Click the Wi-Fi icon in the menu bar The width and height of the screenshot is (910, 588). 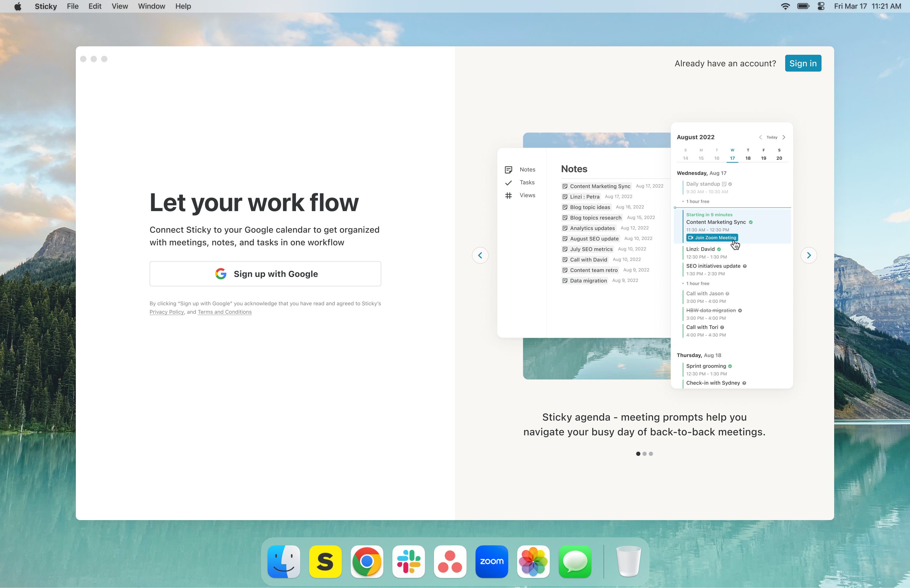(x=785, y=6)
